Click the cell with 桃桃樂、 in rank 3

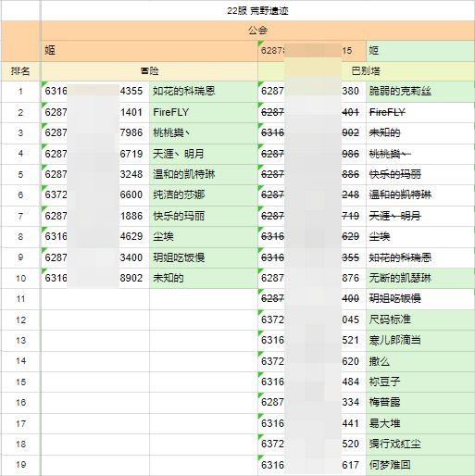tap(204, 133)
